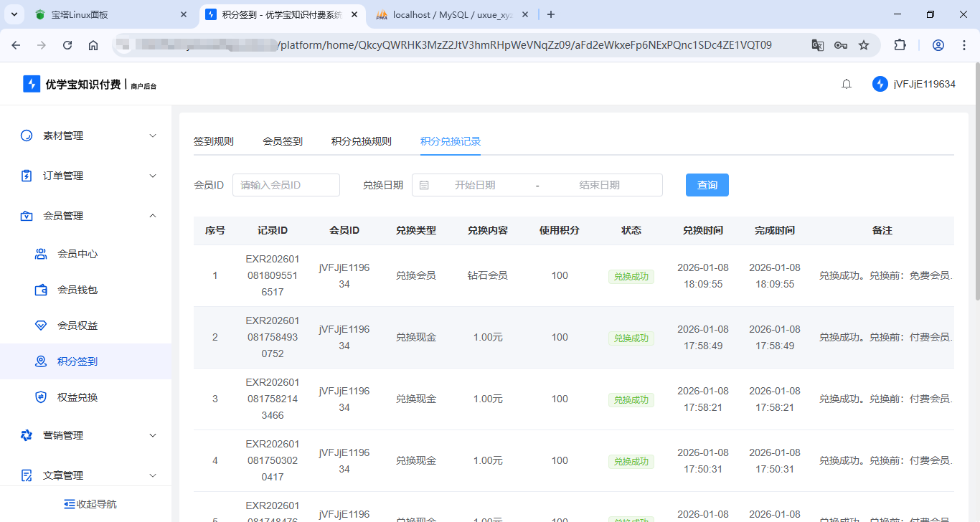Open 会员钱包 wallet sidebar item
This screenshot has height=522, width=980.
(77, 290)
